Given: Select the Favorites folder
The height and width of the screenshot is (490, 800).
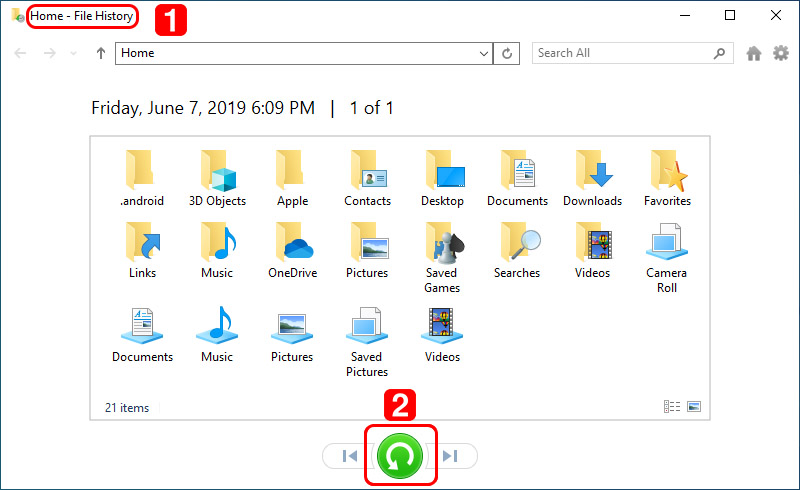Looking at the screenshot, I should pyautogui.click(x=667, y=178).
